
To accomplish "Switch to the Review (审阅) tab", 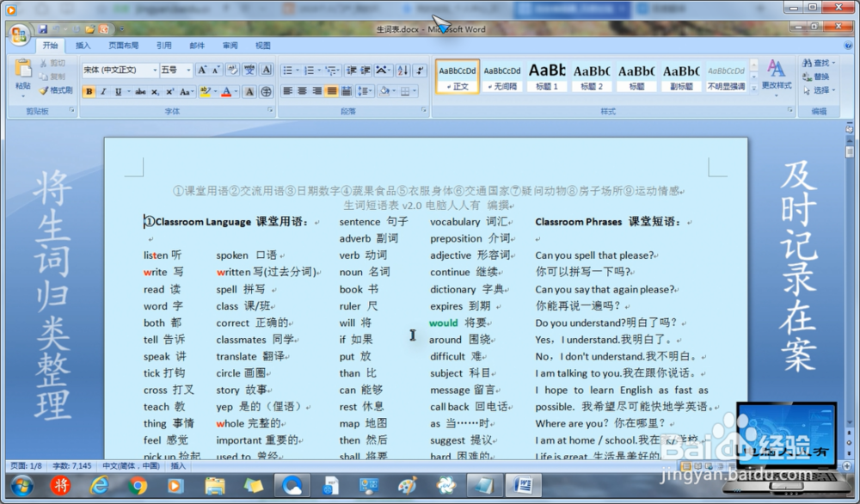I will pyautogui.click(x=230, y=46).
